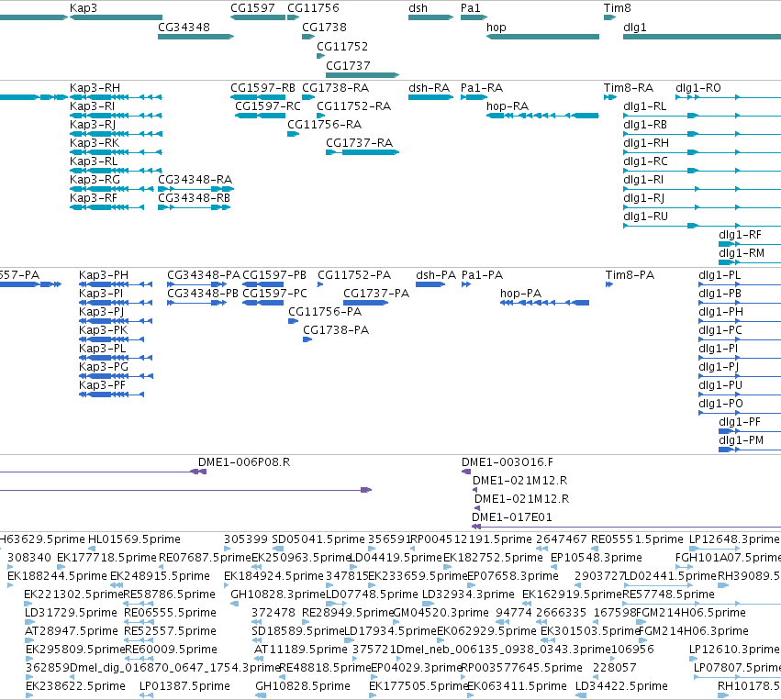Click the dsh gene label
This screenshot has width=781, height=700.
pos(418,8)
